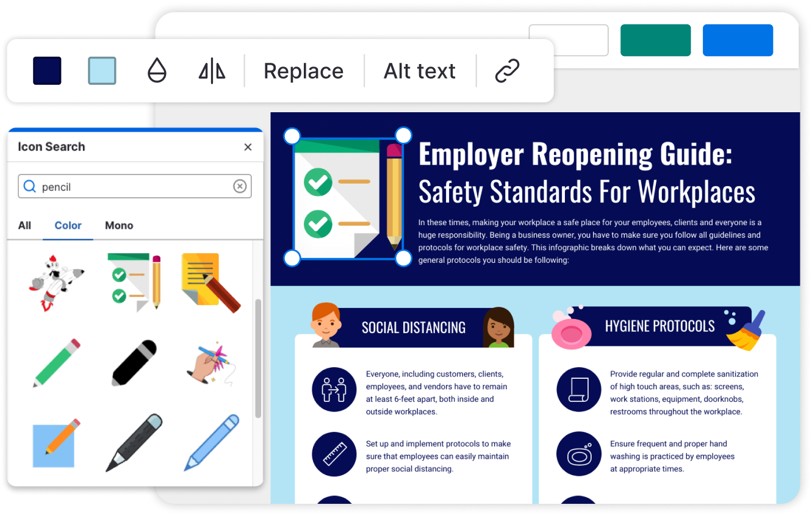Select the opacity droplet icon in the toolbar

(x=157, y=71)
